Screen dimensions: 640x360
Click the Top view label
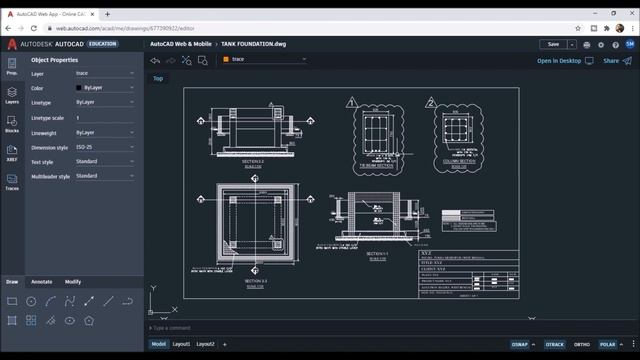(158, 78)
